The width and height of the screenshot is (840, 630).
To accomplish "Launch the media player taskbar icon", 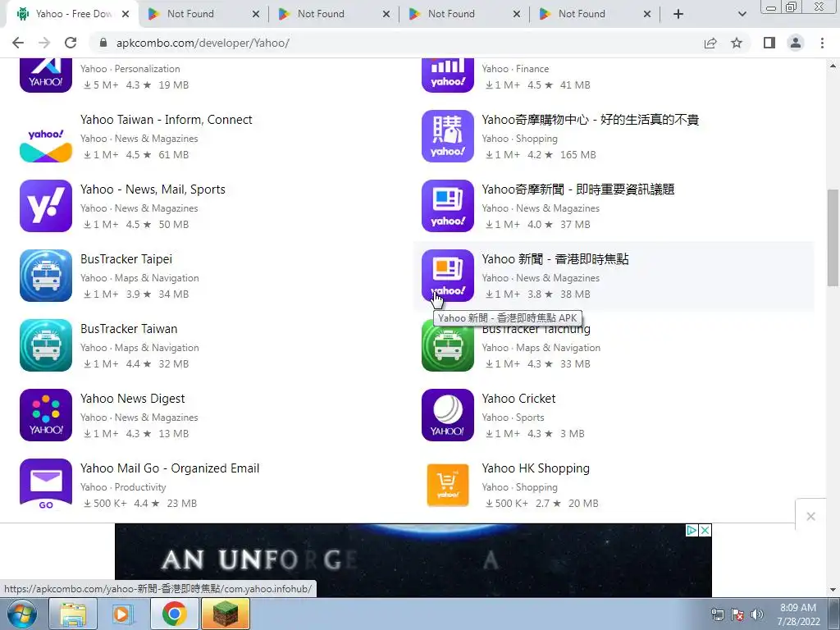I will [123, 614].
